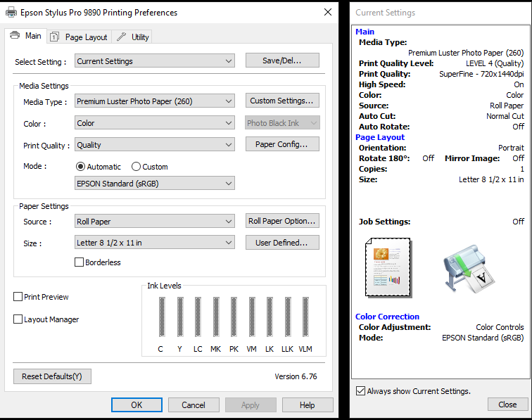
Task: Click the C (cyan) ink level bar
Action: (x=162, y=317)
